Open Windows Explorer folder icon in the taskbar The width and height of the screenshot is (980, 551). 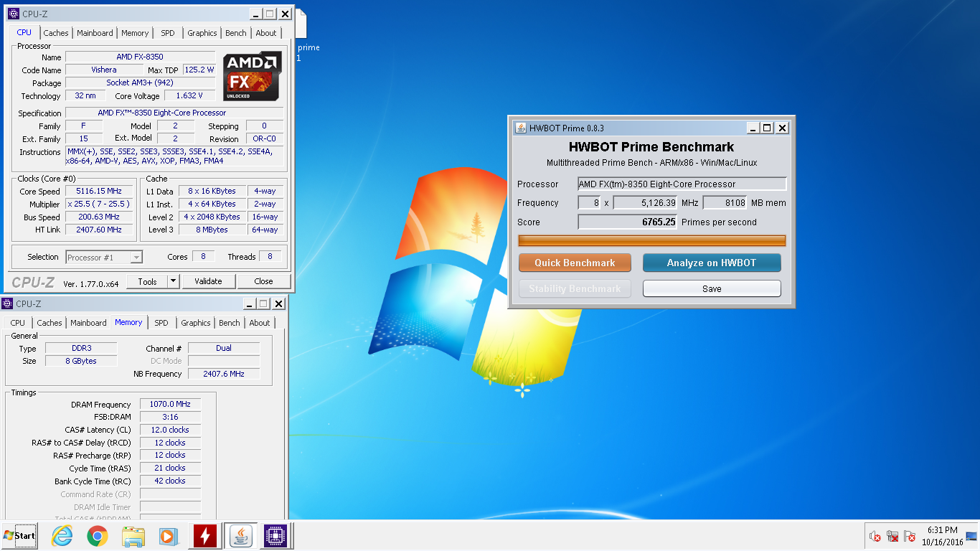click(x=133, y=536)
